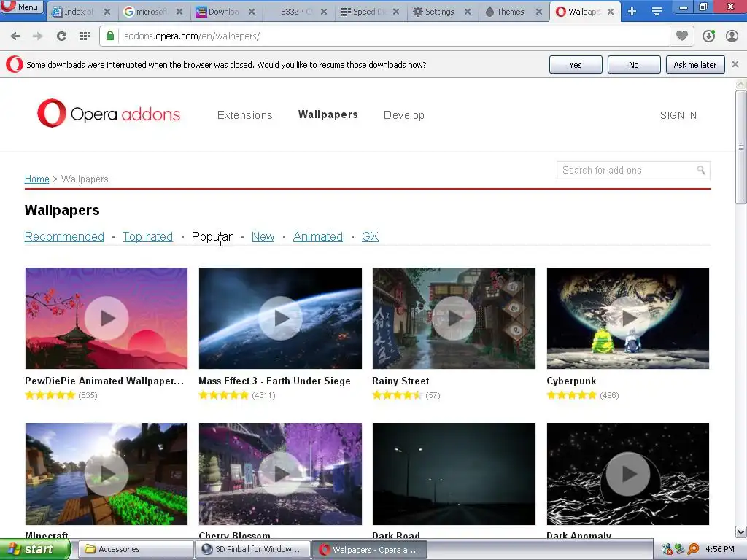Open the user account icon
Screen dimensions: 747x560
coord(732,36)
